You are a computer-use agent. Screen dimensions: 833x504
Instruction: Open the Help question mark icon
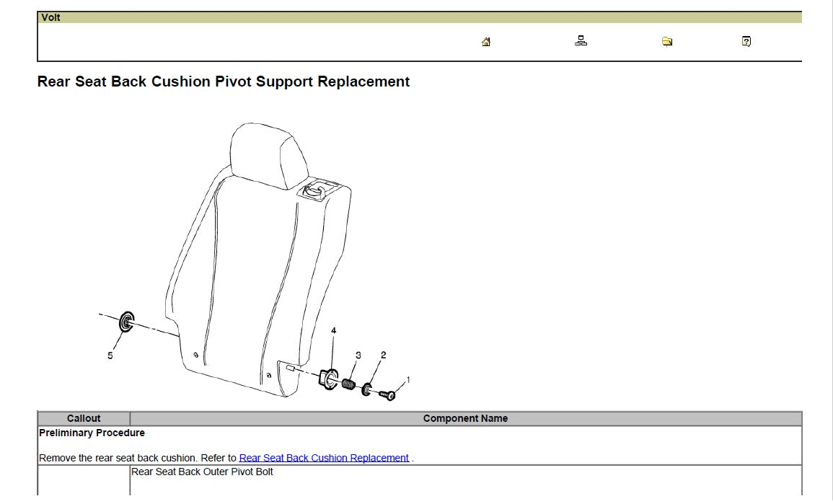pyautogui.click(x=746, y=41)
